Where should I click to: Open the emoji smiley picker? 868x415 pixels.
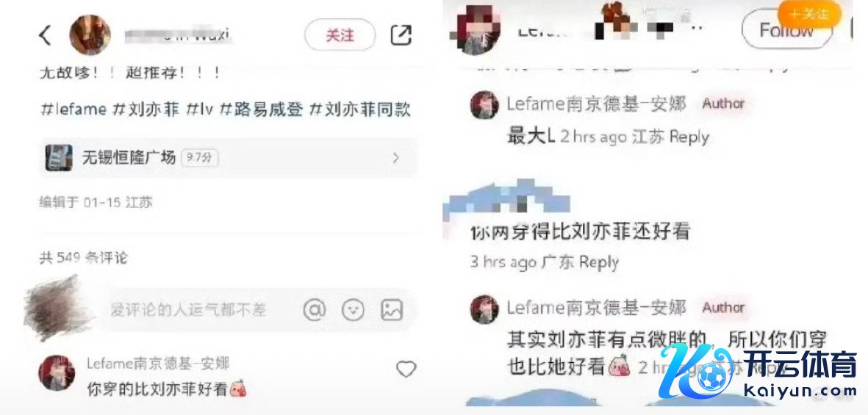pyautogui.click(x=354, y=311)
